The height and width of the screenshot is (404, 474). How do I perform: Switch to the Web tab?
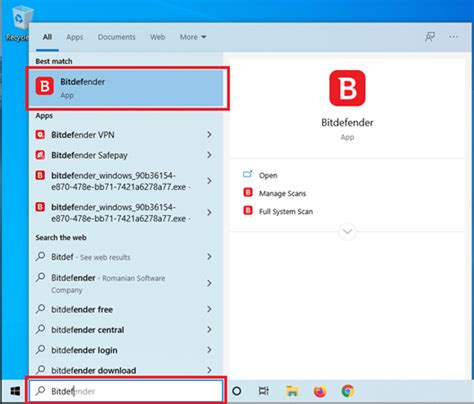(x=157, y=37)
